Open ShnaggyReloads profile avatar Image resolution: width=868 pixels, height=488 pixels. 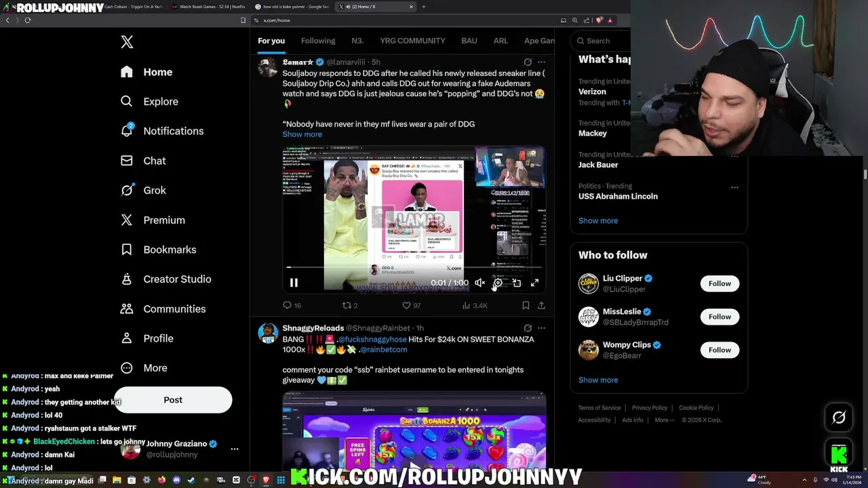tap(268, 333)
